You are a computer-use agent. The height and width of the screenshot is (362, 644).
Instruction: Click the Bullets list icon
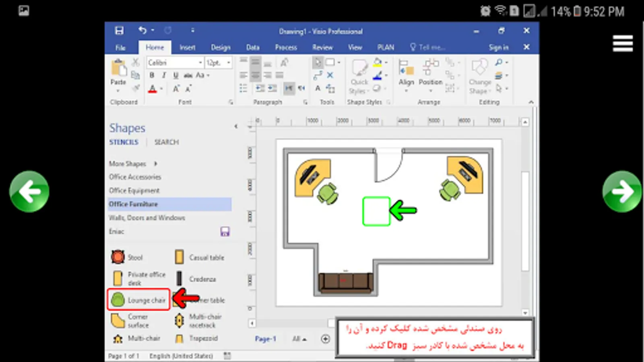(x=243, y=88)
